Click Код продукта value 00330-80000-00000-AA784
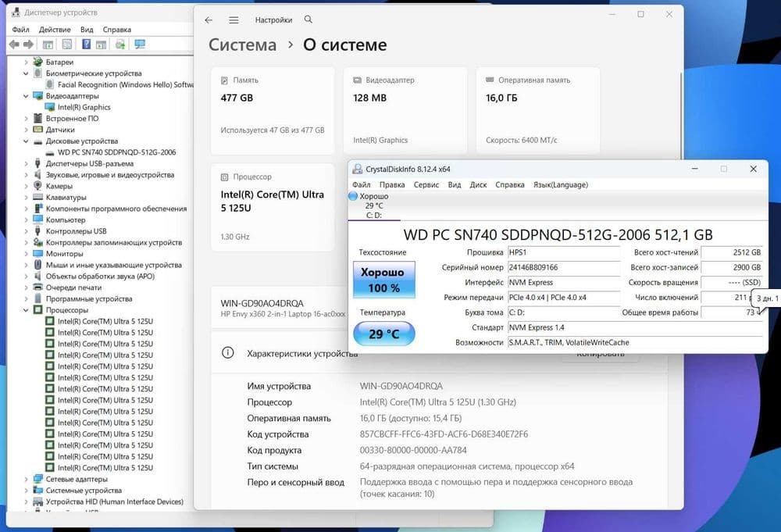Viewport: 781px width, 532px height. tap(413, 450)
